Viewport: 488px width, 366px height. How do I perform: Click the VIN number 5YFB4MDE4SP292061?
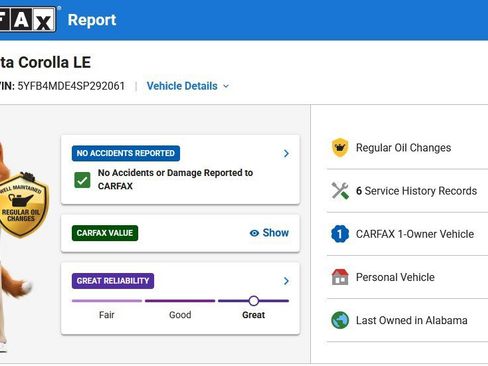pos(71,86)
